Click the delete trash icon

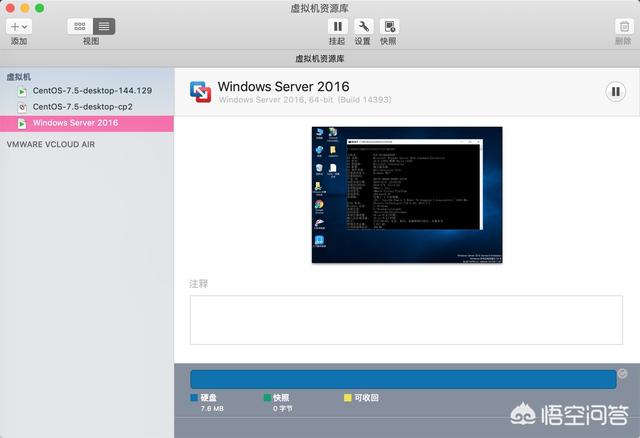[624, 27]
